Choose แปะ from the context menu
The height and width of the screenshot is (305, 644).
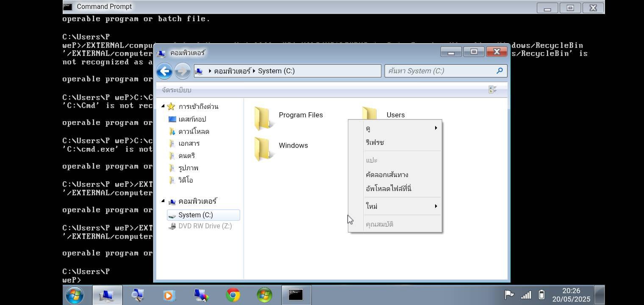click(x=395, y=160)
